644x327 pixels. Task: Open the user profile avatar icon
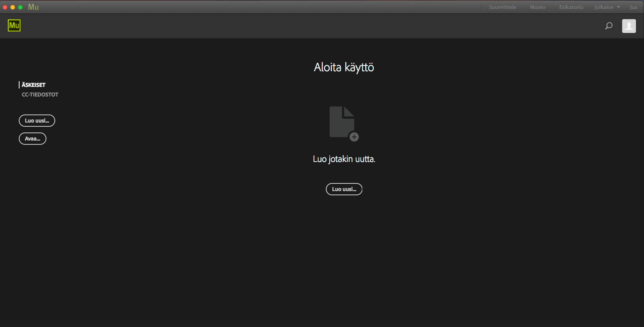(629, 26)
